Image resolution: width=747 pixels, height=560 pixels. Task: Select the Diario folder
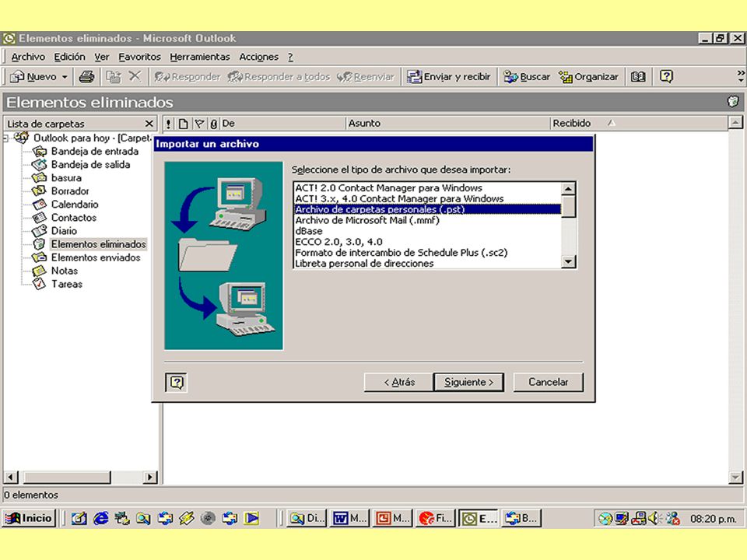pyautogui.click(x=64, y=232)
